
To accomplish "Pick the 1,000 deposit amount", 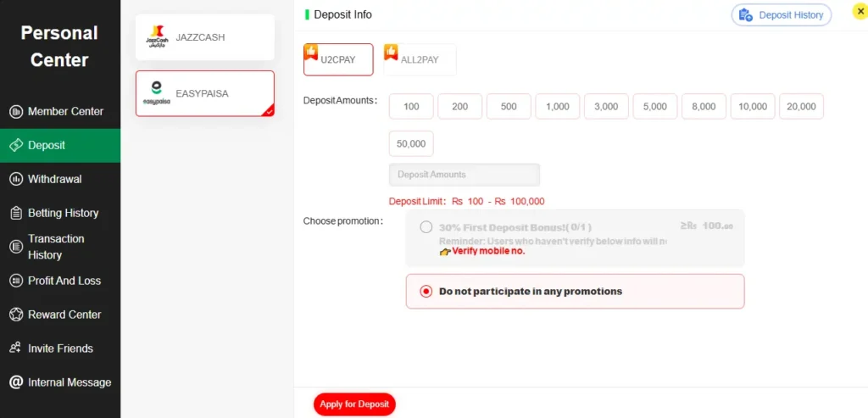I will coord(558,106).
